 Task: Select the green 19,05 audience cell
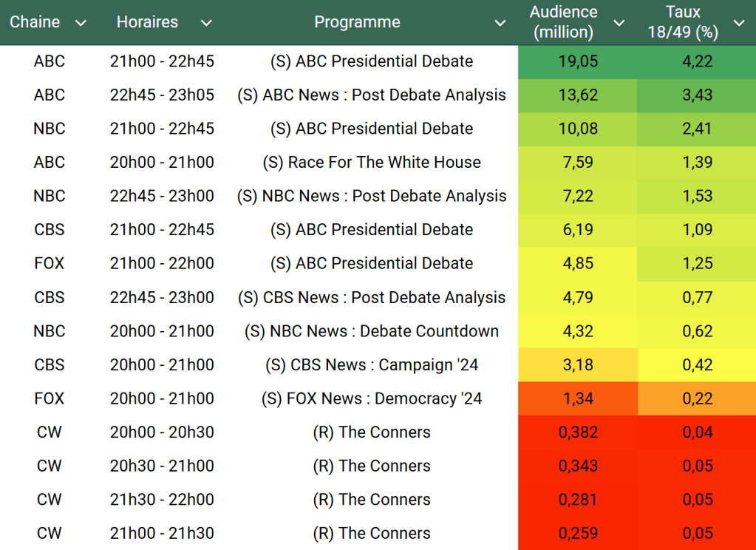[578, 61]
